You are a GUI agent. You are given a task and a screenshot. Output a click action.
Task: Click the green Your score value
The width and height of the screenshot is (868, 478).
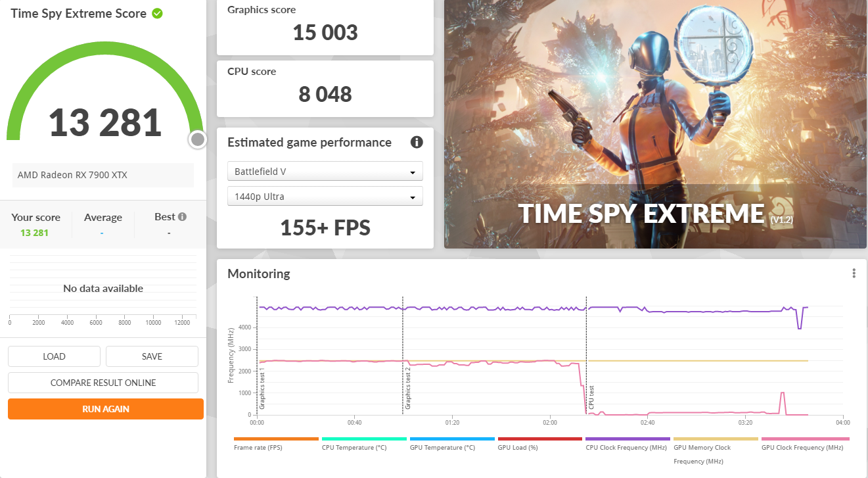click(x=35, y=233)
